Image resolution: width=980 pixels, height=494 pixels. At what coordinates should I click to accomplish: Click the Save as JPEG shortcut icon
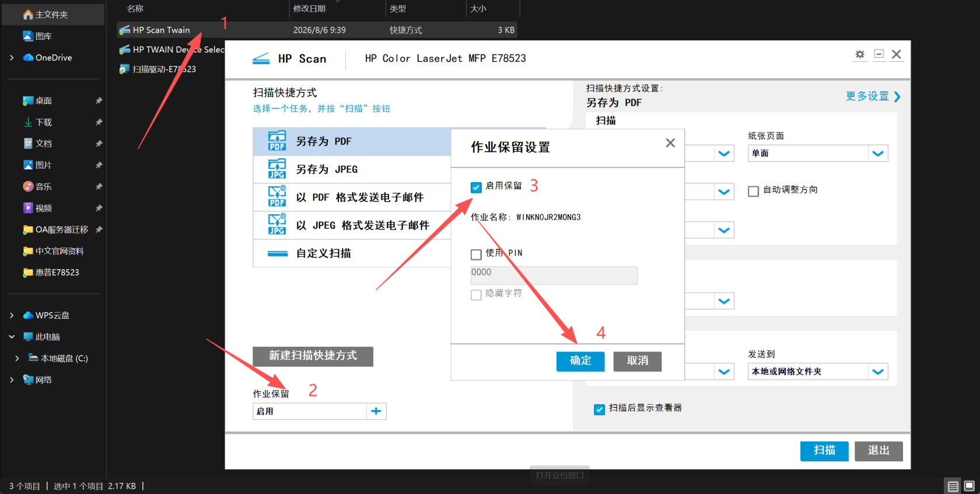tap(277, 169)
